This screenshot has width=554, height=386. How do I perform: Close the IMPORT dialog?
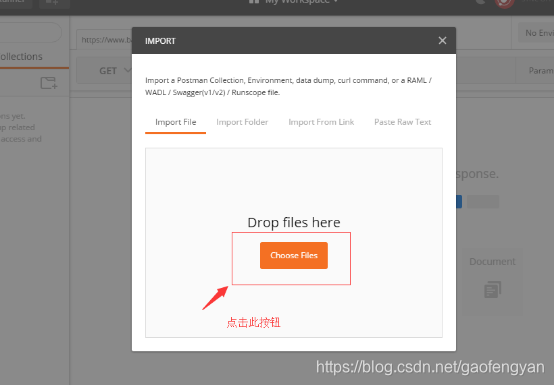pyautogui.click(x=442, y=41)
